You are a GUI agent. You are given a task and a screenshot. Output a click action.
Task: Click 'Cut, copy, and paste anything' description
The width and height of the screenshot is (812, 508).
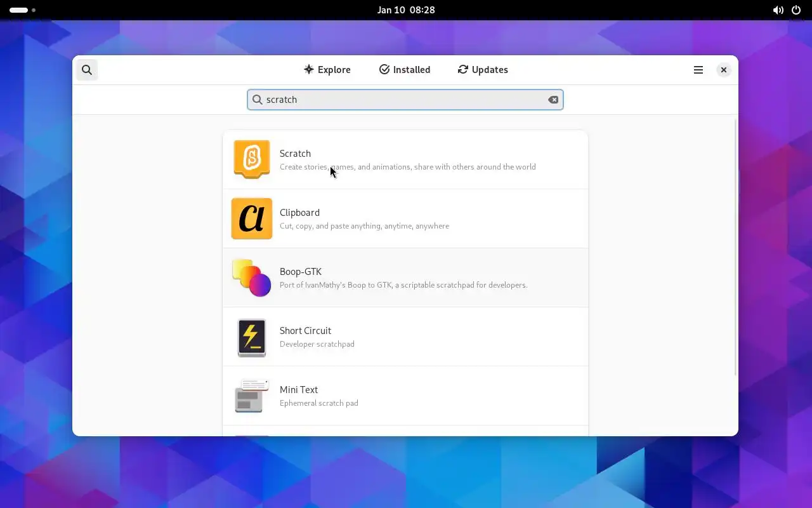tap(364, 226)
